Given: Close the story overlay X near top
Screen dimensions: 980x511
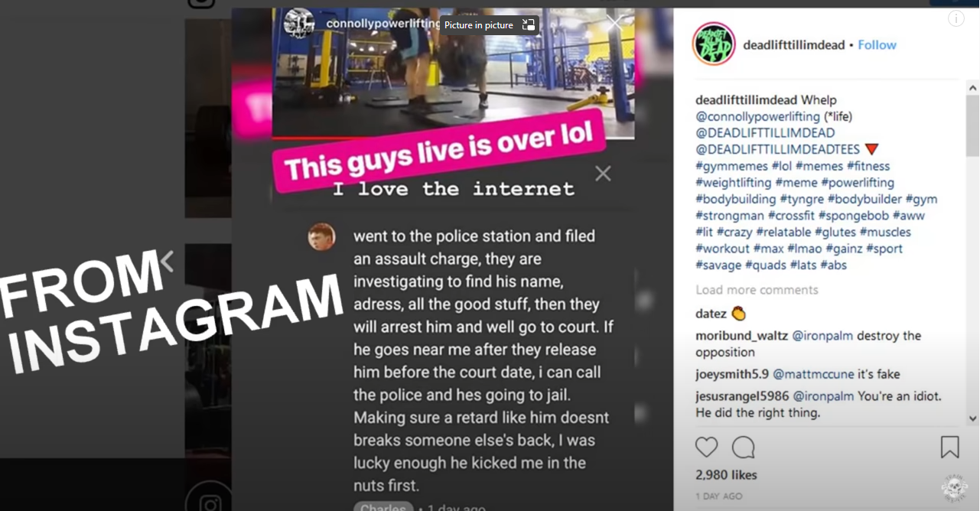Looking at the screenshot, I should (x=615, y=23).
